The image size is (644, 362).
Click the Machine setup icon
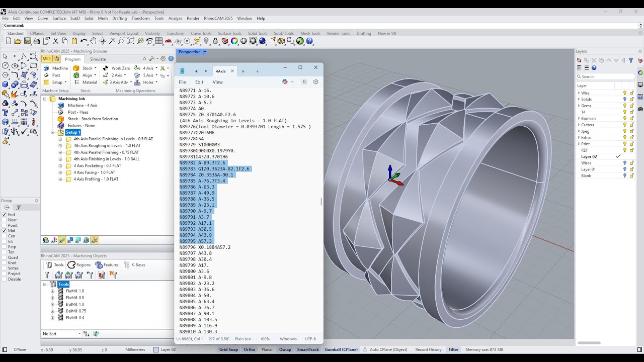pyautogui.click(x=46, y=68)
